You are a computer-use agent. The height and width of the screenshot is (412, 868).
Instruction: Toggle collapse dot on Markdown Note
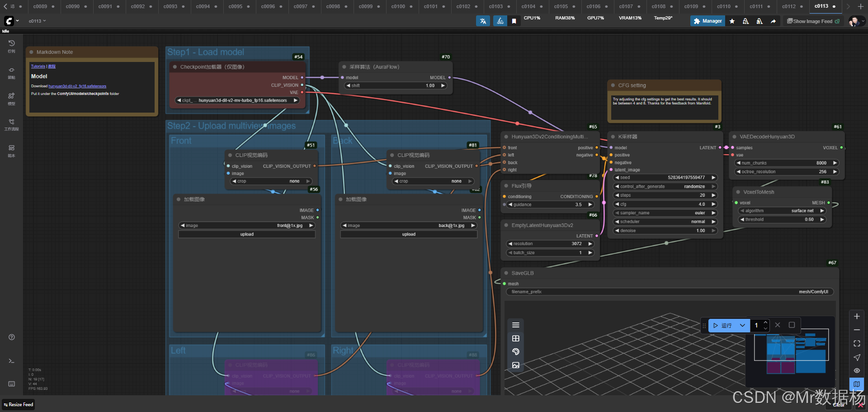click(32, 52)
